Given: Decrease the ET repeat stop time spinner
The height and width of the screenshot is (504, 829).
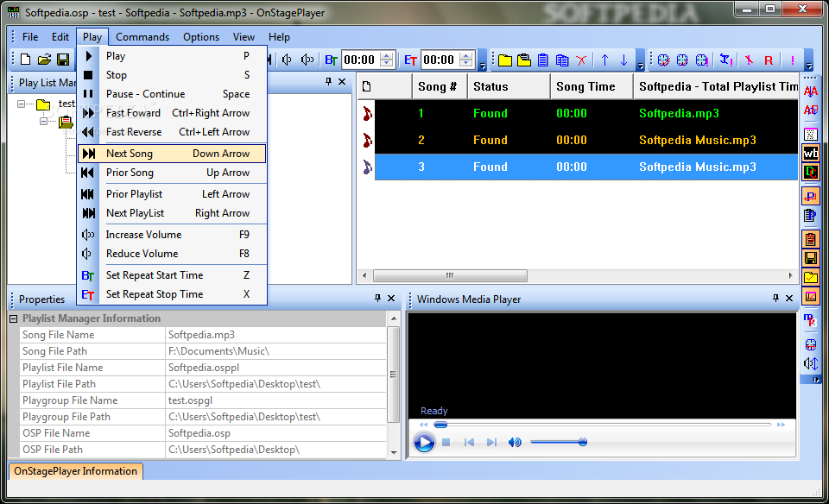Looking at the screenshot, I should click(466, 63).
